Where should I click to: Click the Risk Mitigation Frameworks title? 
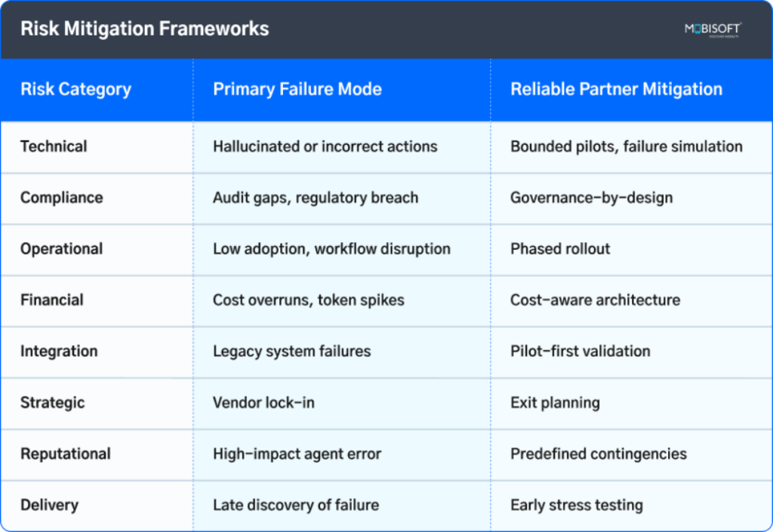coord(144,29)
